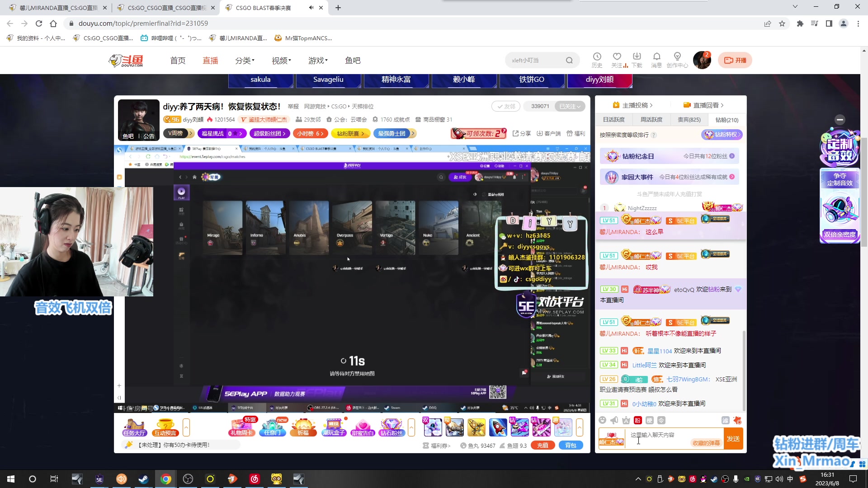Bookmark this page with the star icon
Viewport: 868px width, 488px height.
[x=782, y=23]
